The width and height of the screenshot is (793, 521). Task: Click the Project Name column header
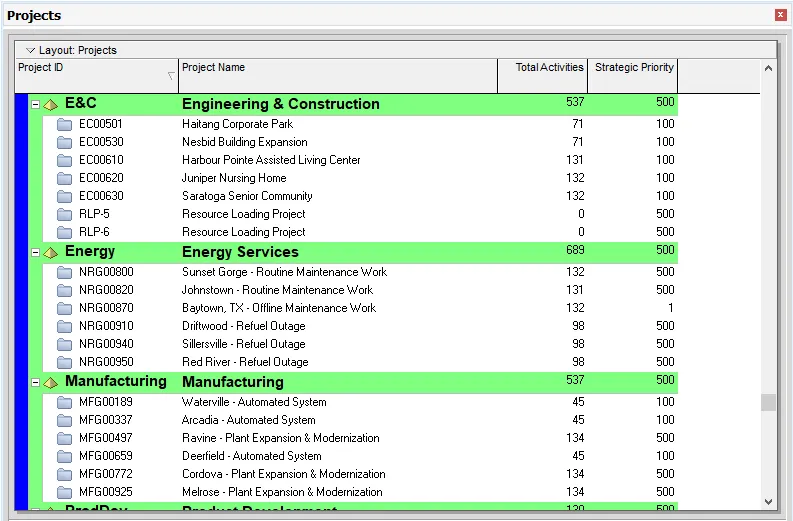coord(337,75)
